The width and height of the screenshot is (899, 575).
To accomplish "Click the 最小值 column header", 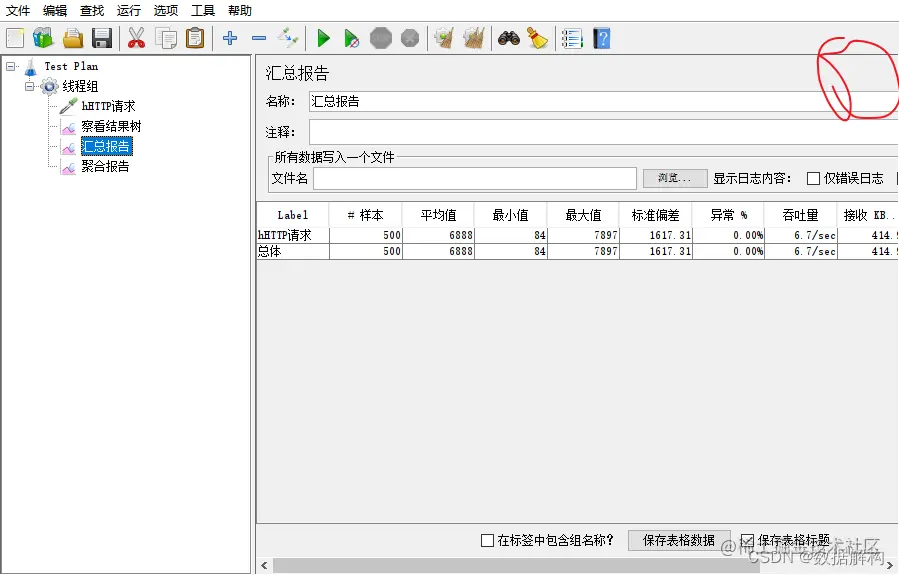I will click(510, 215).
